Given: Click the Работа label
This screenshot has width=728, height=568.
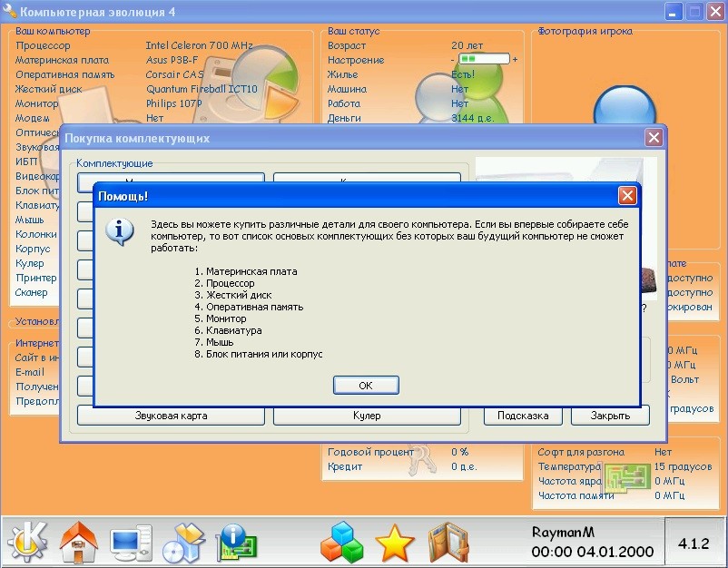Looking at the screenshot, I should tap(344, 103).
